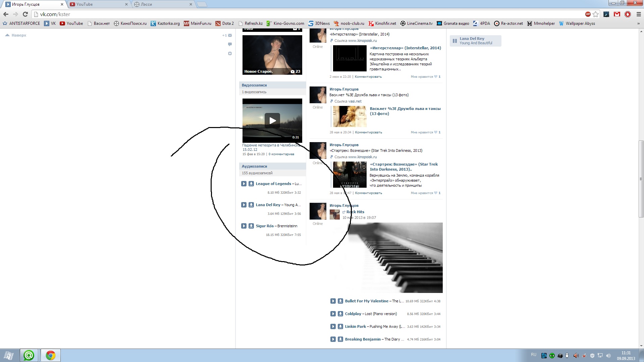Download Linkin Park Pushing Me Away

(340, 326)
